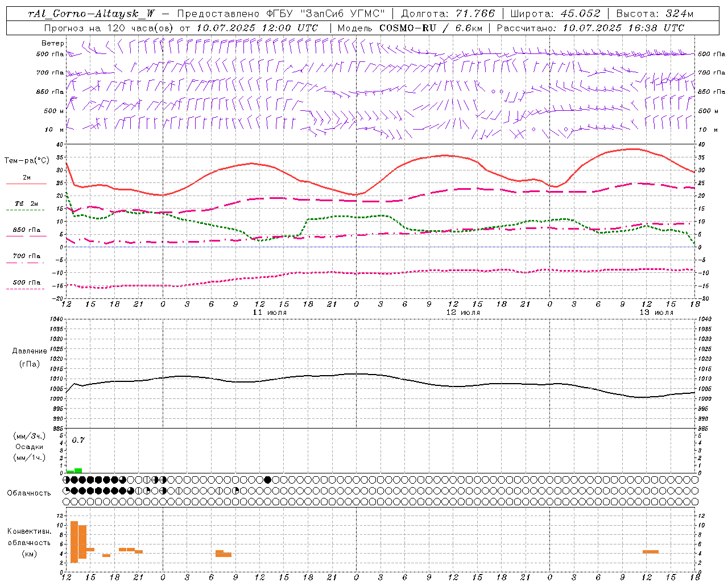Click the Осадки precipitation label
Viewport: 728px width, 582px height.
pyautogui.click(x=30, y=447)
